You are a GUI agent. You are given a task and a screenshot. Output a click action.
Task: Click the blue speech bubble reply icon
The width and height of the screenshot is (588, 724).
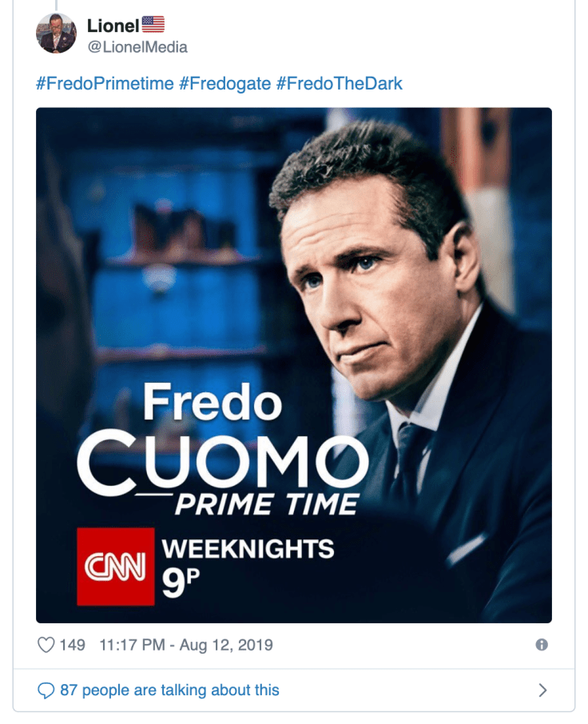[x=47, y=690]
